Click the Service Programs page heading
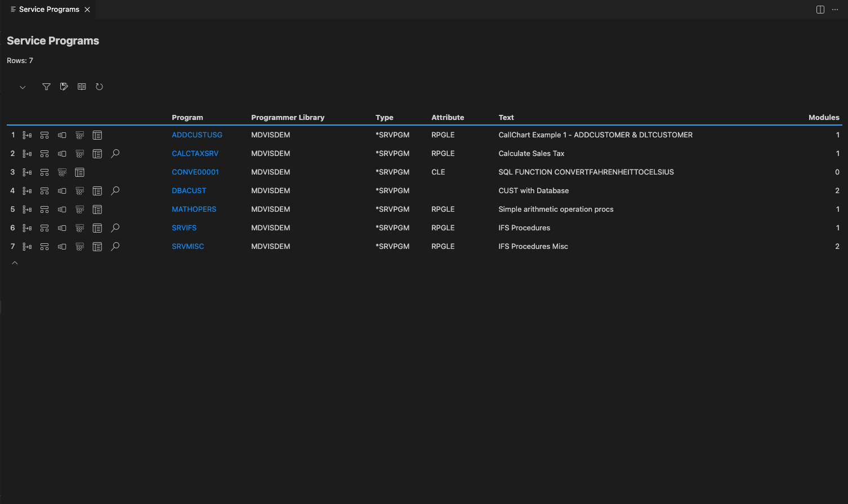Screen dimensions: 848x504 (53, 41)
